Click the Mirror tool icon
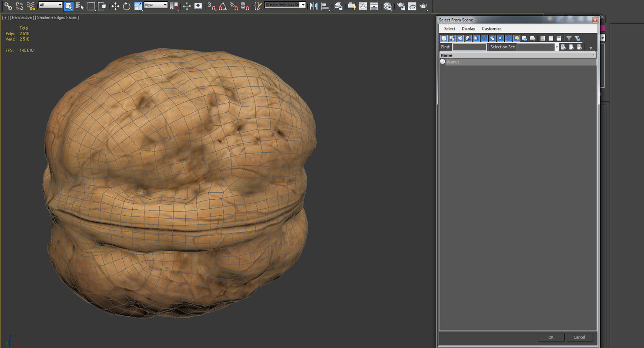Screen dimensions: 644x348 314,6
